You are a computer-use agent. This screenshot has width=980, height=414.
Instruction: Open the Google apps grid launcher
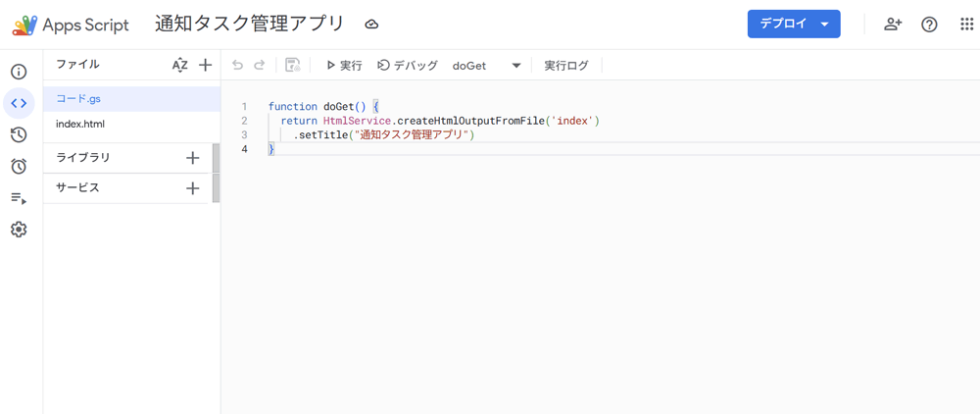pos(966,24)
